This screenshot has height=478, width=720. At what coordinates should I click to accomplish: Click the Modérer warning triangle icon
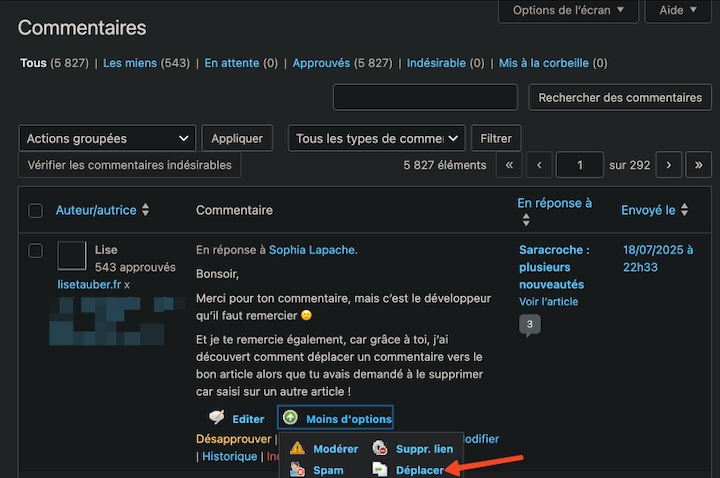[x=297, y=448]
